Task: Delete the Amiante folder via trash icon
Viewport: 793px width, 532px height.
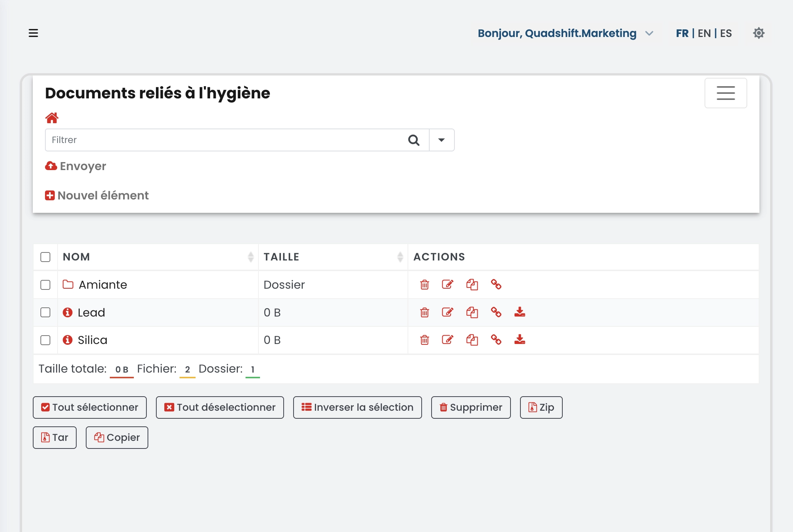Action: click(x=424, y=284)
